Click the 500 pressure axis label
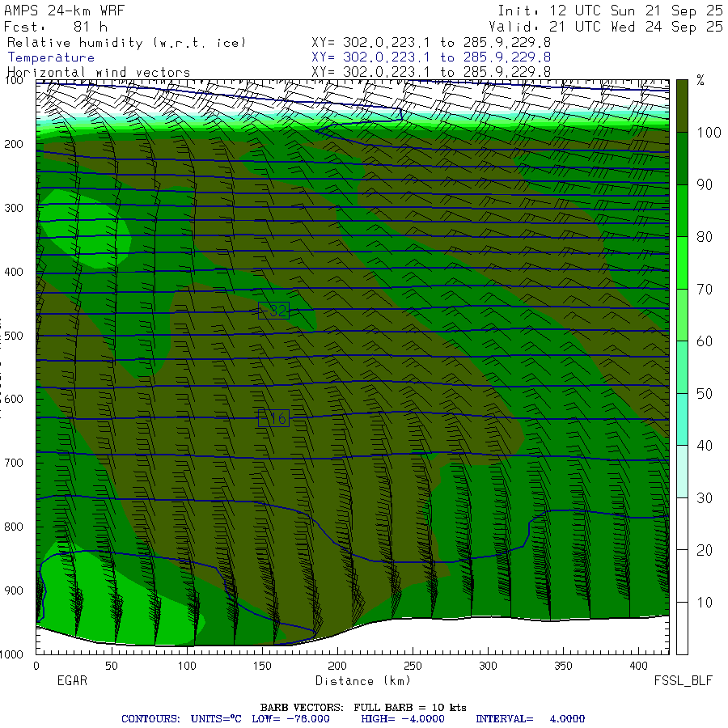728x728 pixels. pos(14,335)
